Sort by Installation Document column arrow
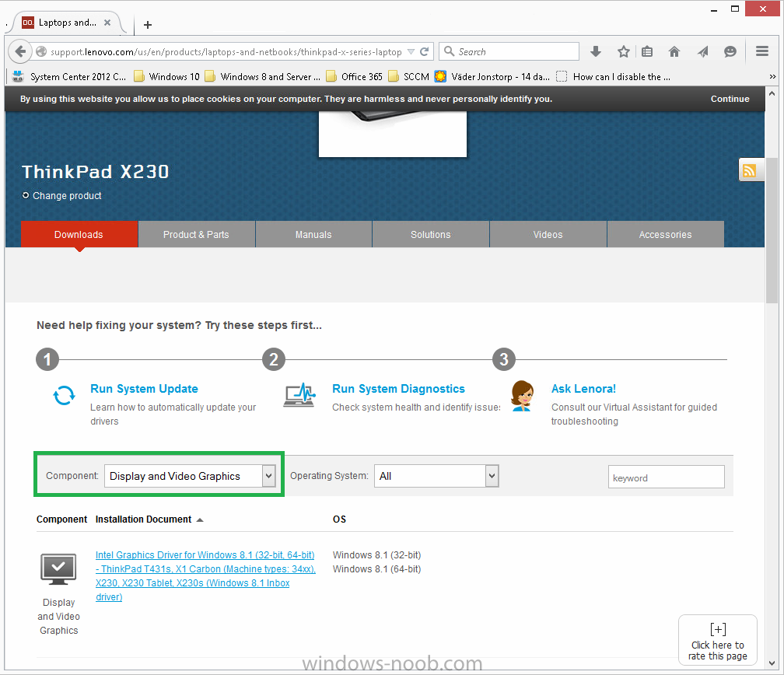Image resolution: width=784 pixels, height=675 pixels. point(200,520)
